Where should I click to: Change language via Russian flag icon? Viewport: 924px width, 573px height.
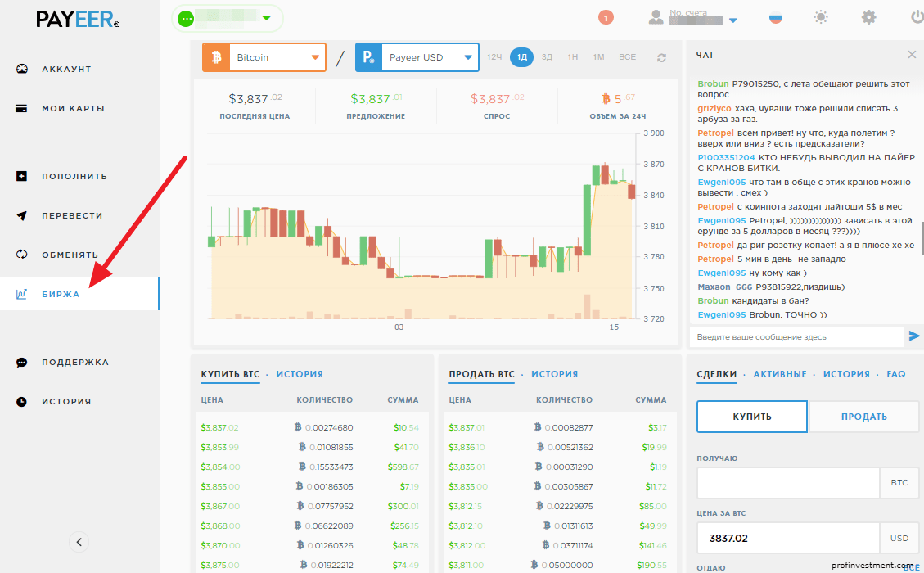coord(776,18)
